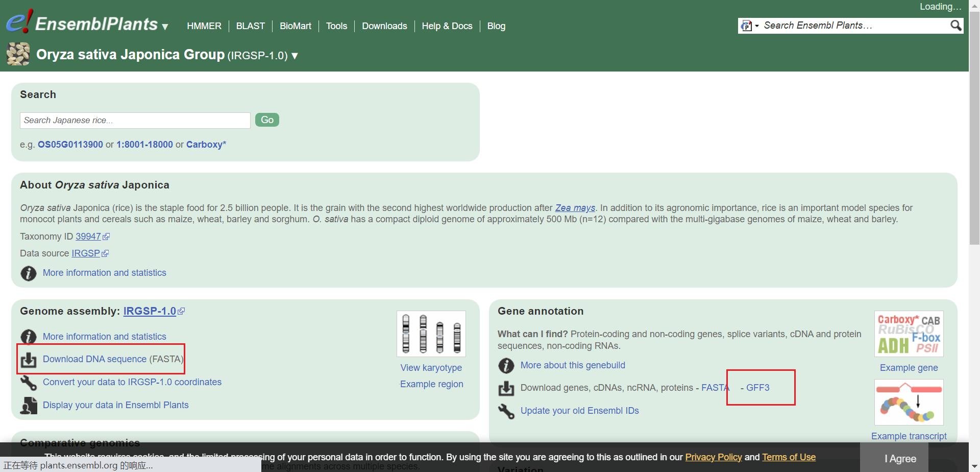Image resolution: width=980 pixels, height=472 pixels.
Task: Open Display your data in Ensembl Plants
Action: pos(116,405)
